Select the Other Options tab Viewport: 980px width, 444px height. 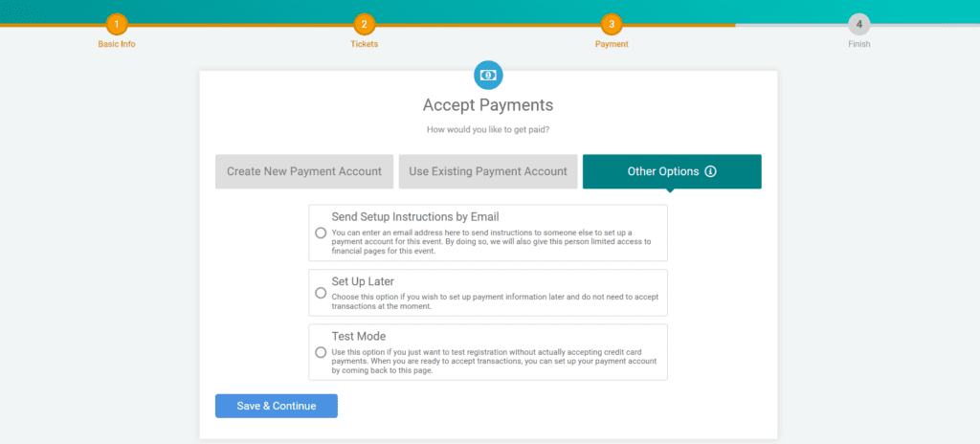(672, 171)
